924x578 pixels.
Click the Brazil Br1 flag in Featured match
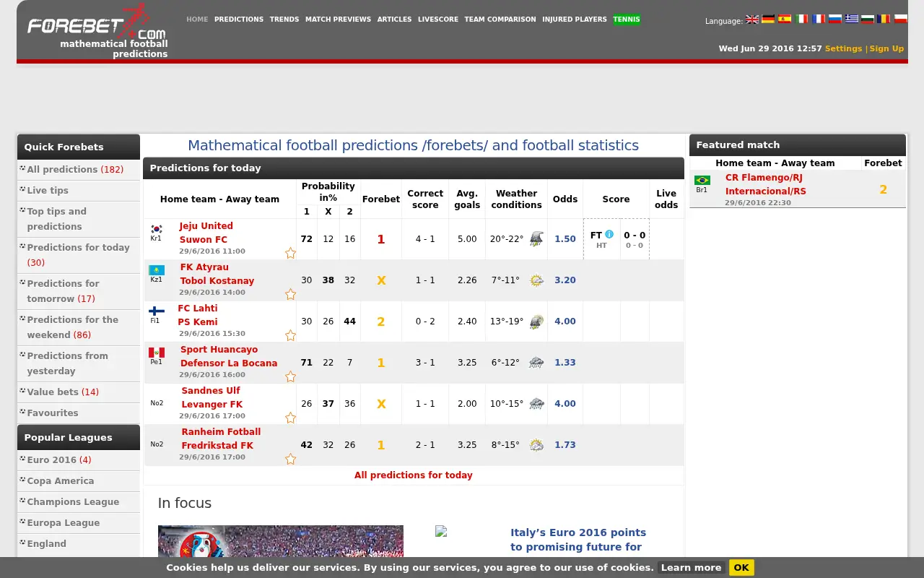click(702, 181)
